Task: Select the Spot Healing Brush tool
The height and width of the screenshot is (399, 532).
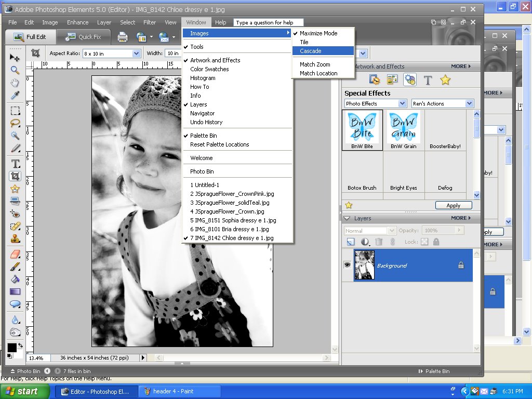Action: click(x=15, y=227)
